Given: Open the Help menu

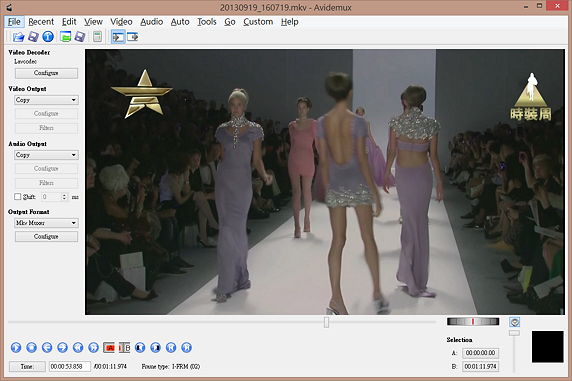Looking at the screenshot, I should [289, 22].
